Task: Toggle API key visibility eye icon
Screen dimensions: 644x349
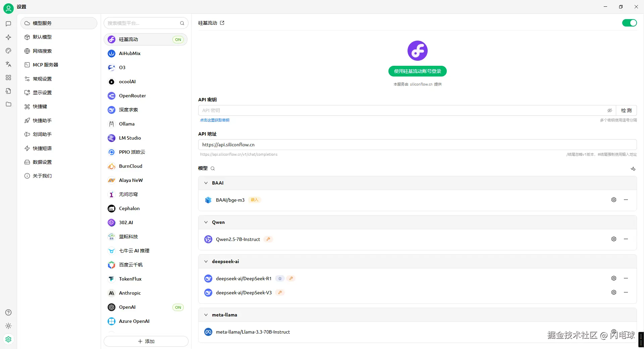Action: point(610,110)
